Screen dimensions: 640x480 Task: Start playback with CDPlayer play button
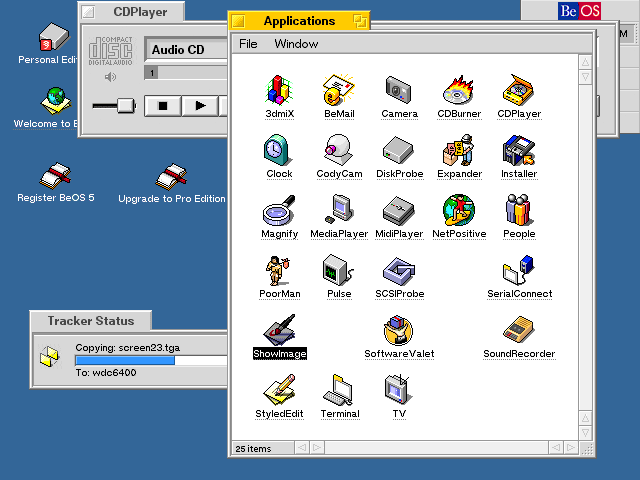pyautogui.click(x=200, y=106)
